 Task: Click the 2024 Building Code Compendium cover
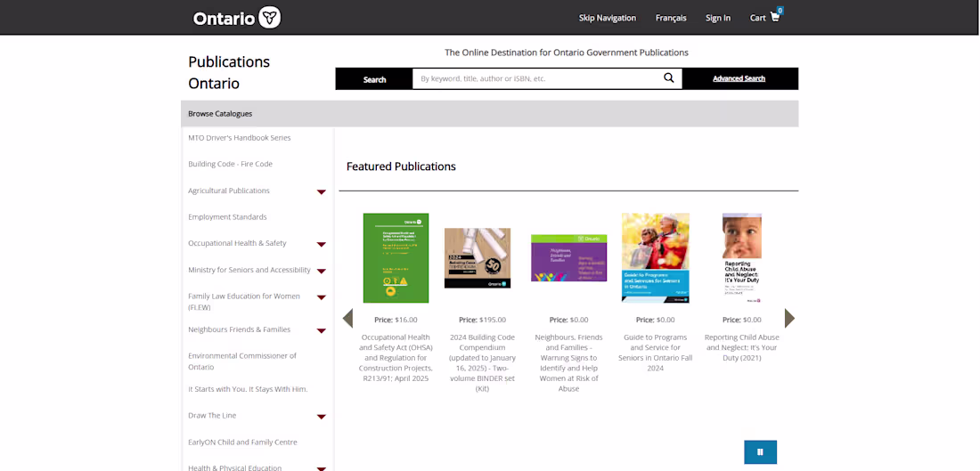[x=478, y=258]
